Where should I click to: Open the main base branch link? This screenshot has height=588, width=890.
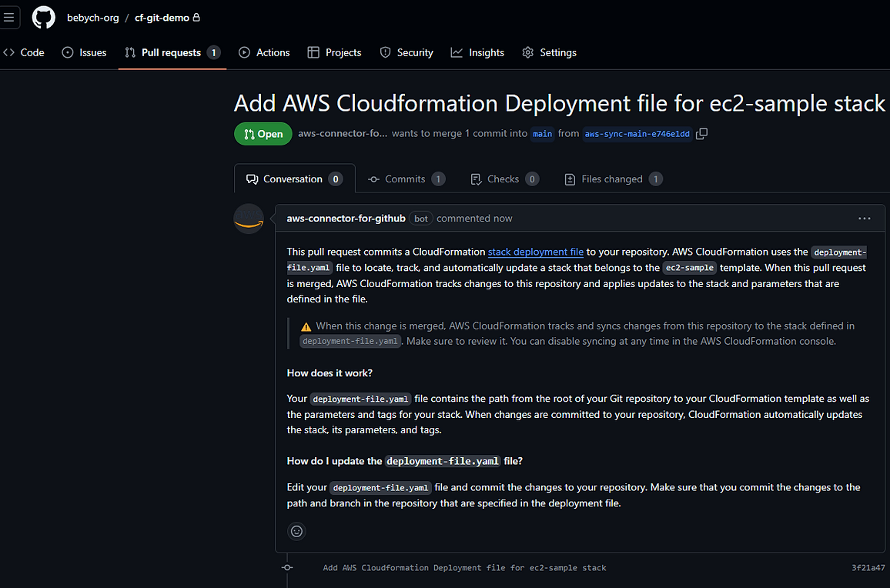pyautogui.click(x=542, y=134)
